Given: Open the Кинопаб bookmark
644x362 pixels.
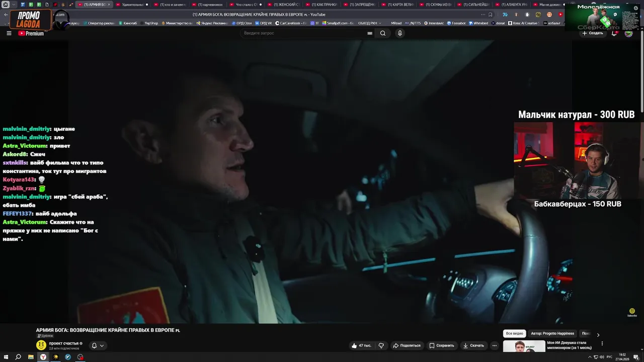Looking at the screenshot, I should tap(128, 23).
